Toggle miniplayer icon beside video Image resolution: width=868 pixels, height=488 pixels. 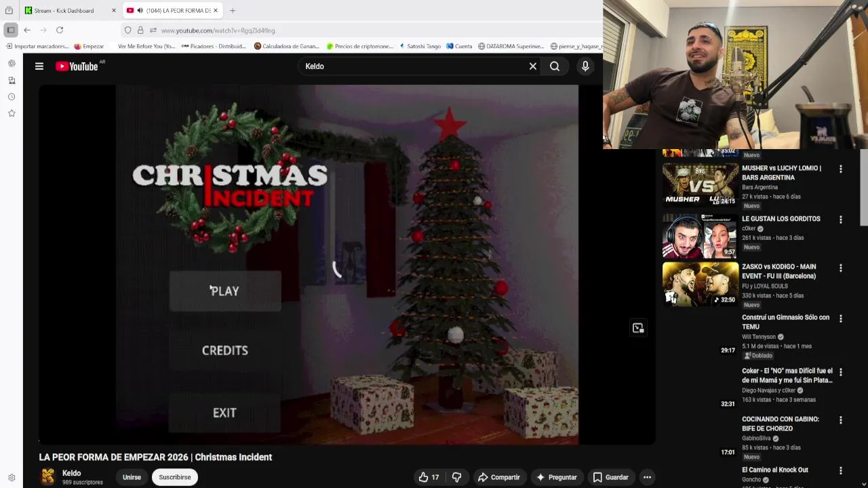pyautogui.click(x=638, y=328)
